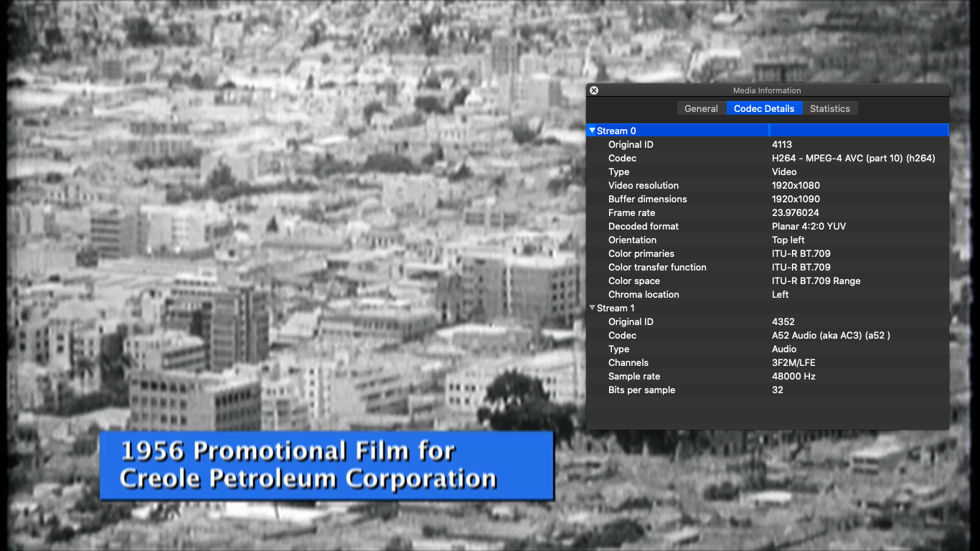Viewport: 980px width, 551px height.
Task: Click the Planar 4:2:0 YUV value
Action: (809, 226)
